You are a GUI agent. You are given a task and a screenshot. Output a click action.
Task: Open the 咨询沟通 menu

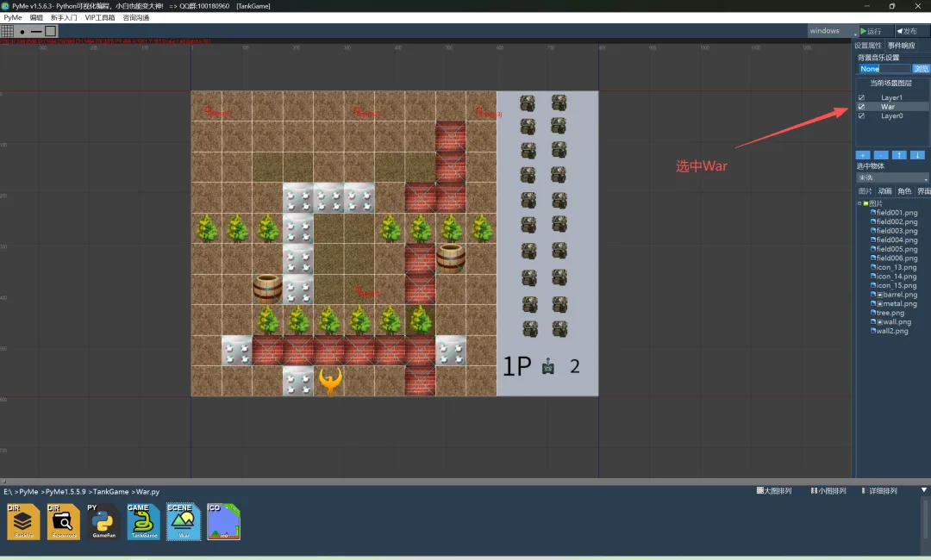pyautogui.click(x=136, y=18)
